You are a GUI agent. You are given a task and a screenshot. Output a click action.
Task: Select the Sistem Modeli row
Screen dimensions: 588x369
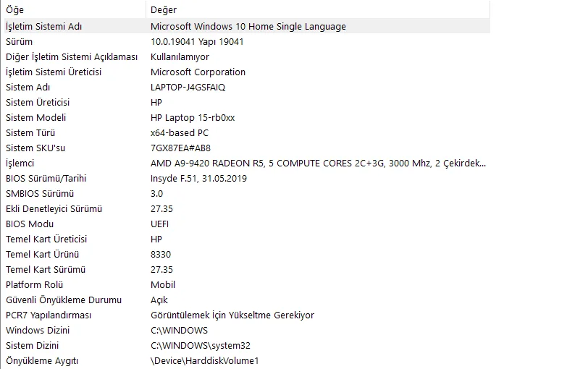36,117
